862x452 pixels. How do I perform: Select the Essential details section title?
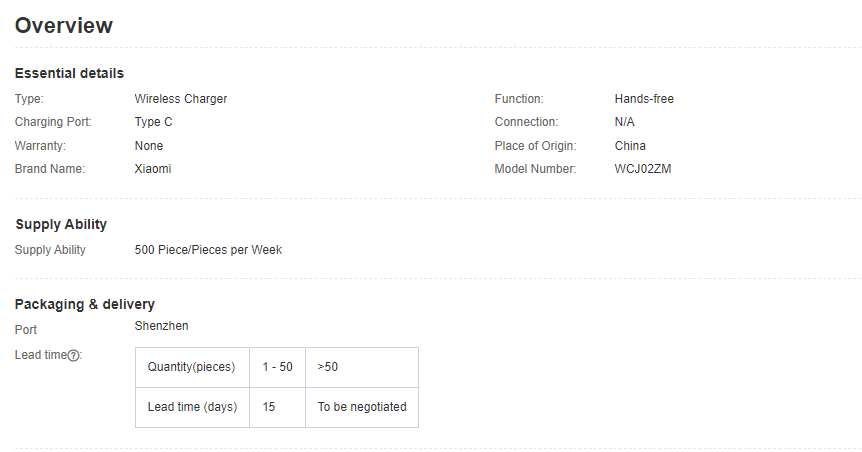coord(69,73)
